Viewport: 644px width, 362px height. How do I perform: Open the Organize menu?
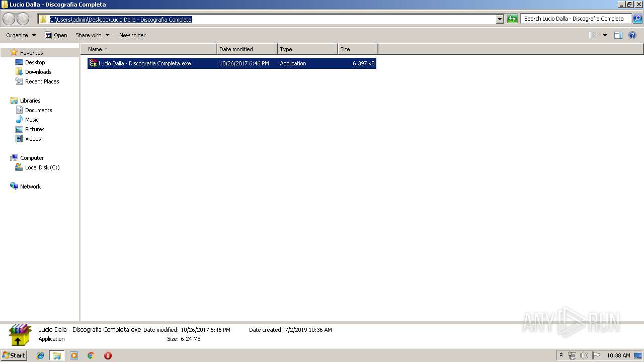coord(21,35)
